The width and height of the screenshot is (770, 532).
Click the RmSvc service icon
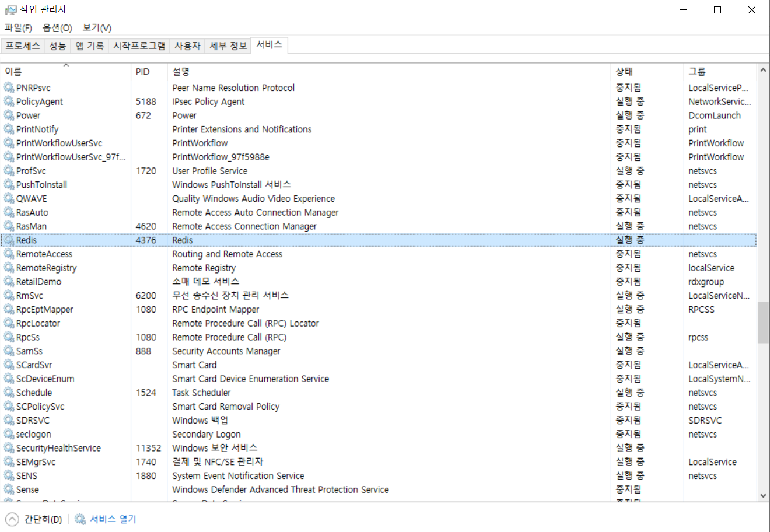click(x=9, y=295)
